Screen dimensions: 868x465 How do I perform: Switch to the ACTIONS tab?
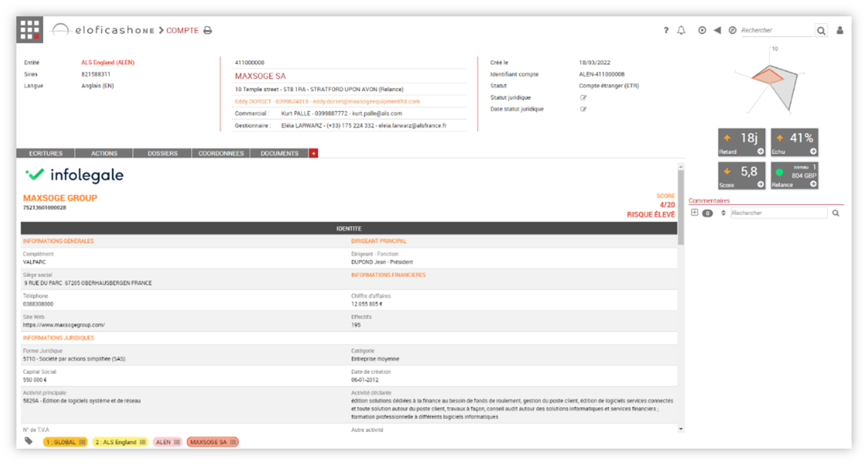coord(104,153)
